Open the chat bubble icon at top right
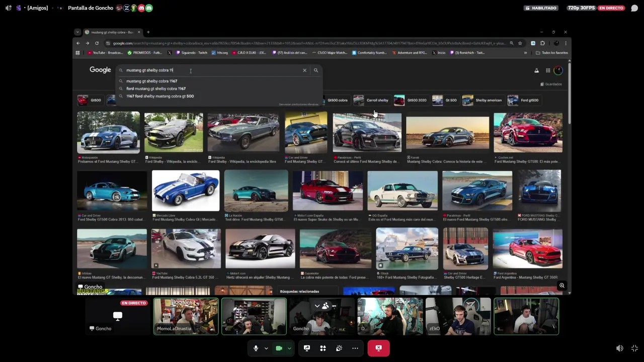Screen dimensions: 644x362 pos(634,8)
